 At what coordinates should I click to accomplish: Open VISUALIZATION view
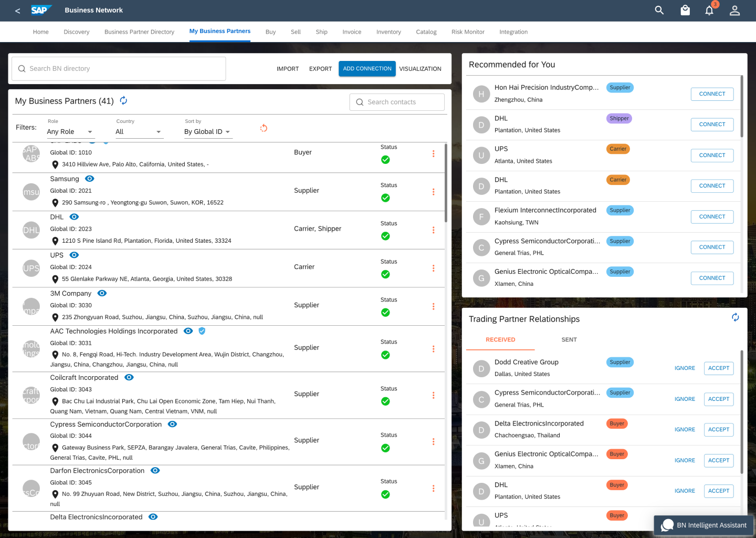pos(420,69)
